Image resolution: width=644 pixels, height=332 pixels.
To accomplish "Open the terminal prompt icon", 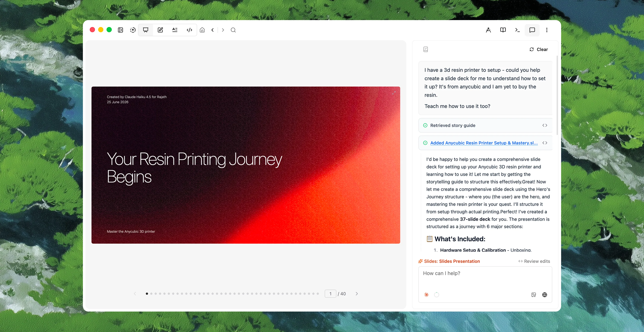I will 517,30.
